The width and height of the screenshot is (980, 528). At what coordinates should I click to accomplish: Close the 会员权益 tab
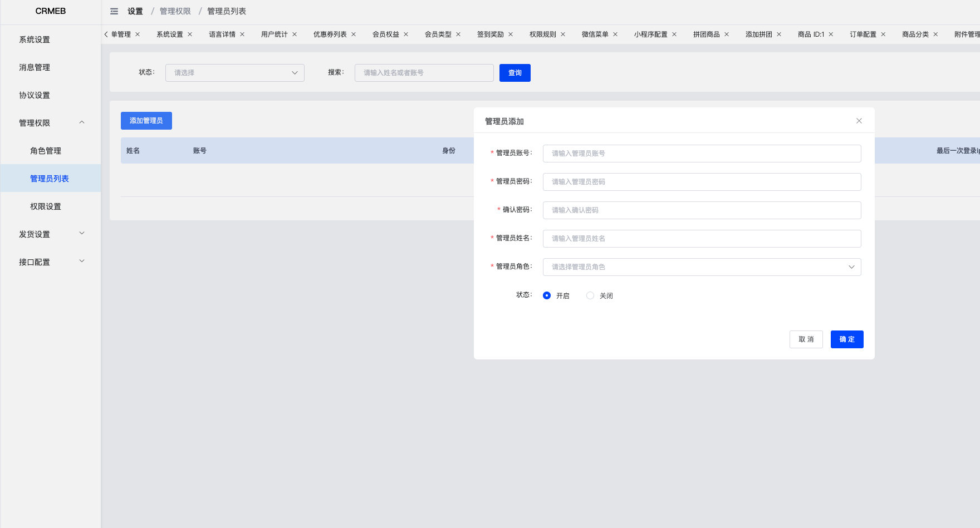coord(406,34)
